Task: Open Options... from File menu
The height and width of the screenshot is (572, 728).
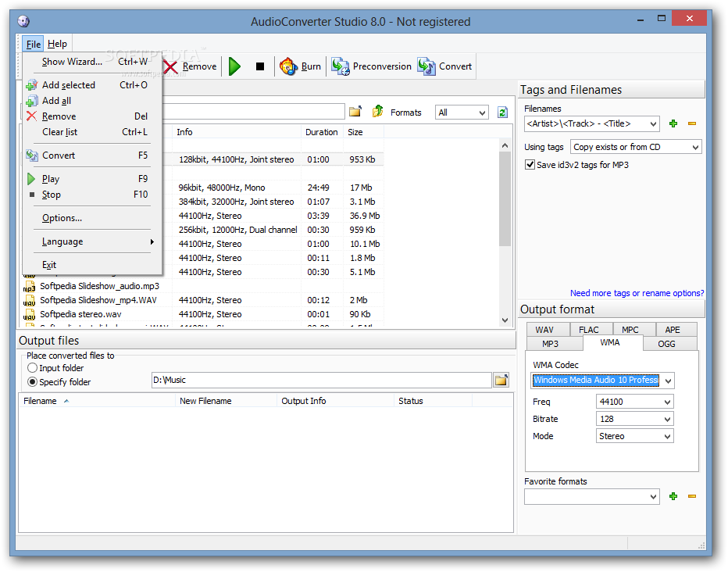Action: point(92,218)
